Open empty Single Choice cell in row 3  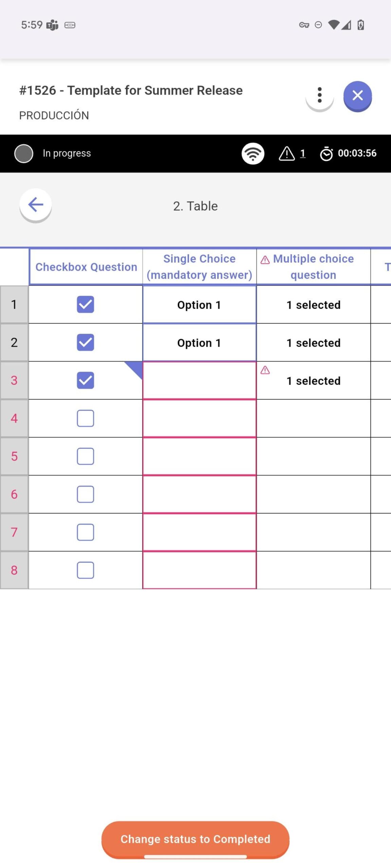pos(199,380)
